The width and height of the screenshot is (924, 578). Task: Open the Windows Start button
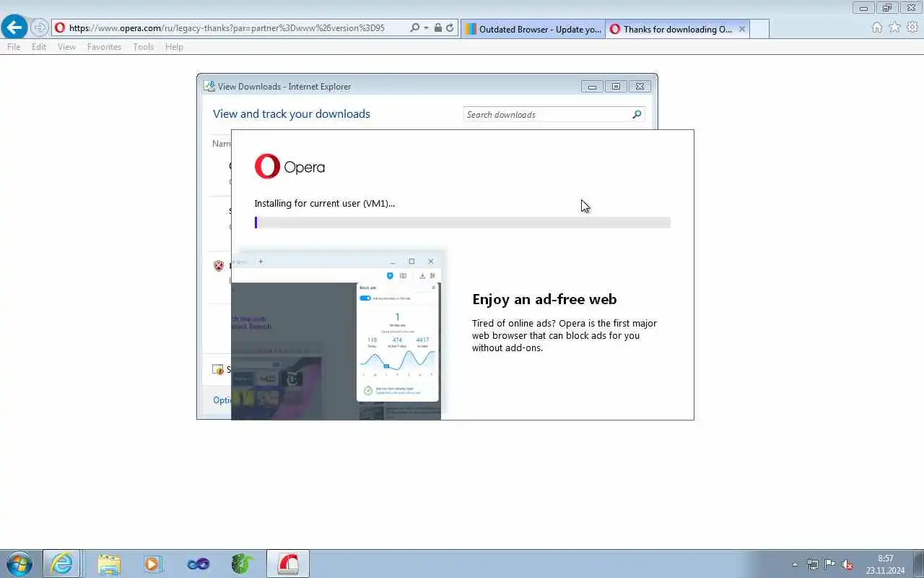click(19, 564)
